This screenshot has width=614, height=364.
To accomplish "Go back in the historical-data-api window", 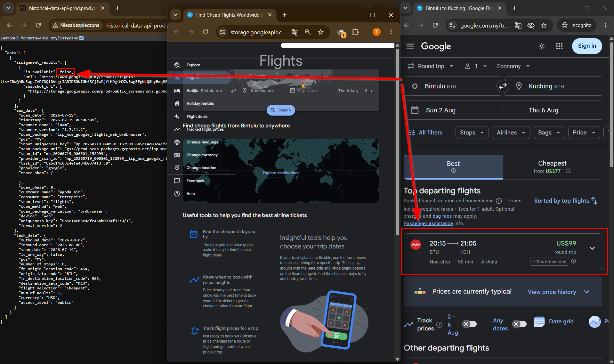I will (10, 25).
